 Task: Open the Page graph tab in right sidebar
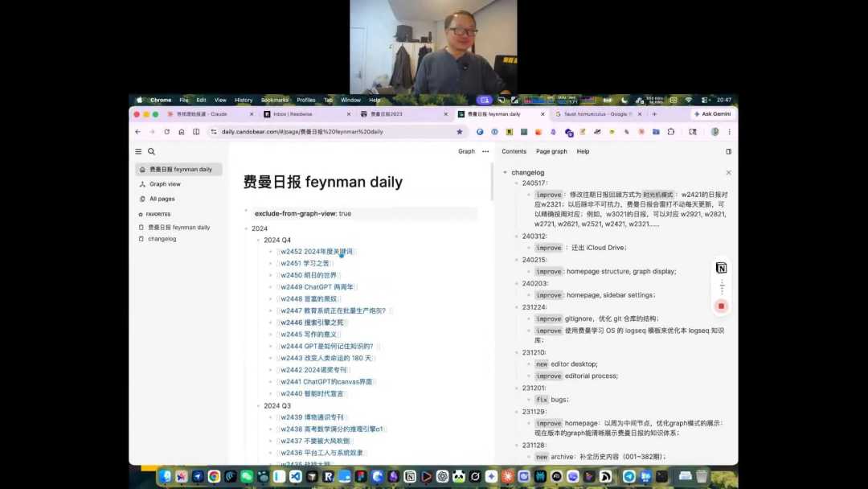coord(551,151)
